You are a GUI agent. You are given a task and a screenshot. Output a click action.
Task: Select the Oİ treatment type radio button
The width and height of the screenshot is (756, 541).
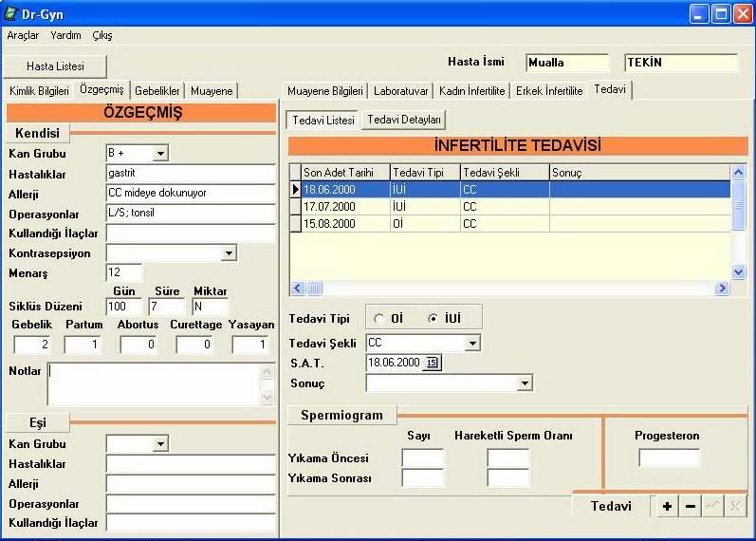pyautogui.click(x=379, y=319)
